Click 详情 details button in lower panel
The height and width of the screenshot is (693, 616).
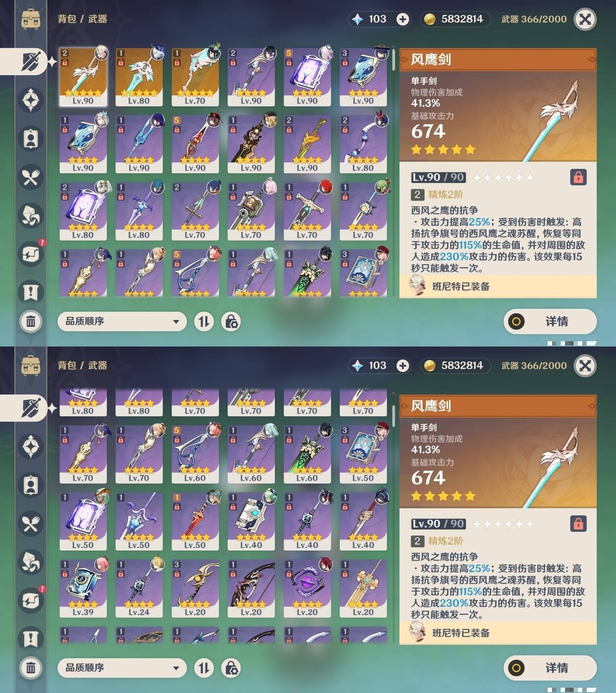tap(550, 668)
